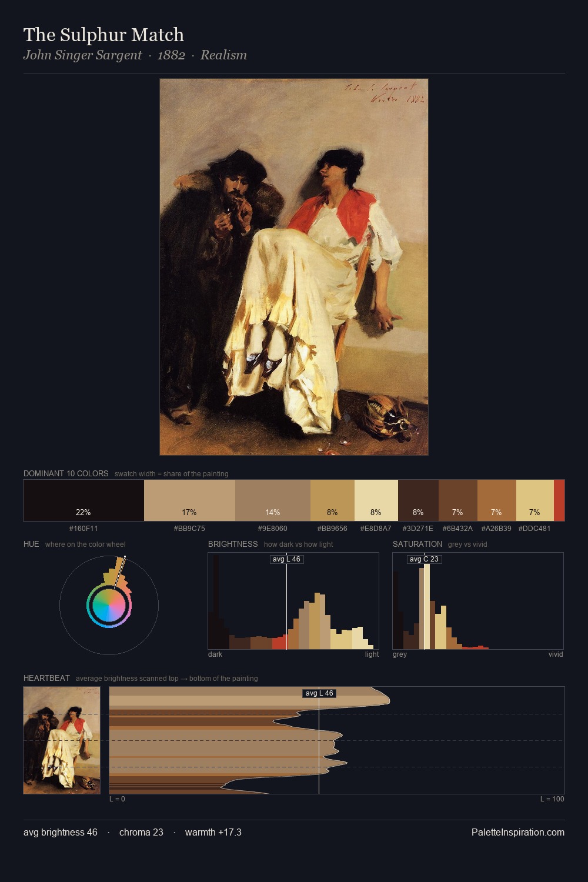Click the #160F11 dark swatch showing 22%
Image resolution: width=588 pixels, height=882 pixels.
(83, 500)
